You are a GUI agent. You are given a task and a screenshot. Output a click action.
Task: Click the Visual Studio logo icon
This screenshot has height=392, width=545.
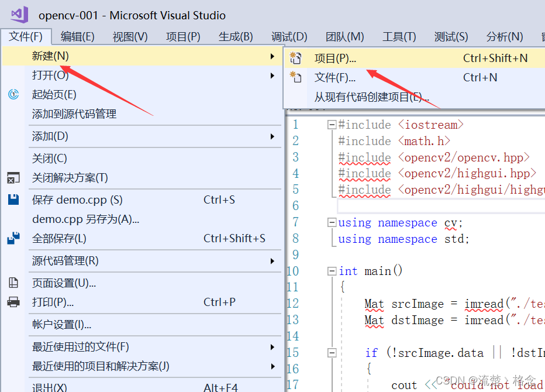click(19, 15)
